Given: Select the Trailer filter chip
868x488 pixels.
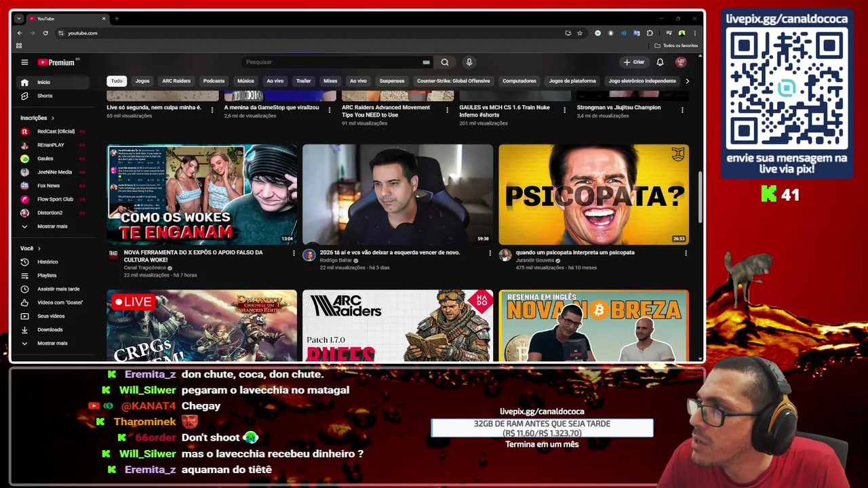Looking at the screenshot, I should pyautogui.click(x=303, y=81).
